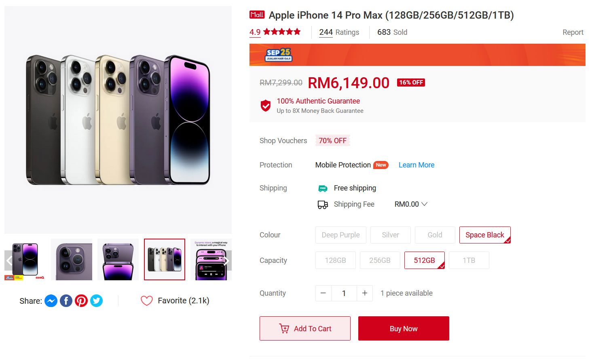The width and height of the screenshot is (594, 364).
Task: Click the right arrow to see more thumbnails
Action: (227, 260)
